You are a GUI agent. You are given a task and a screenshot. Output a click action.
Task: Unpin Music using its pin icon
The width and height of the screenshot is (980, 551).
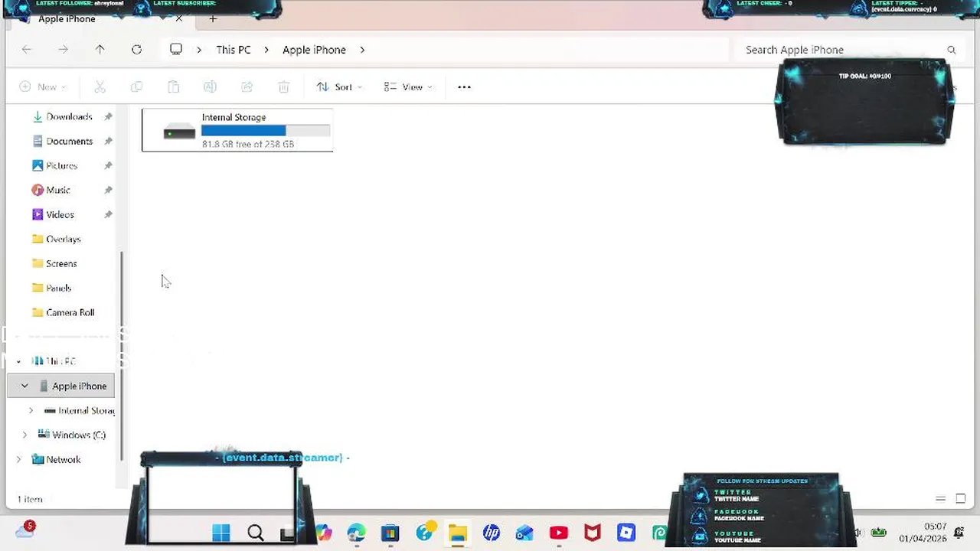(x=108, y=191)
